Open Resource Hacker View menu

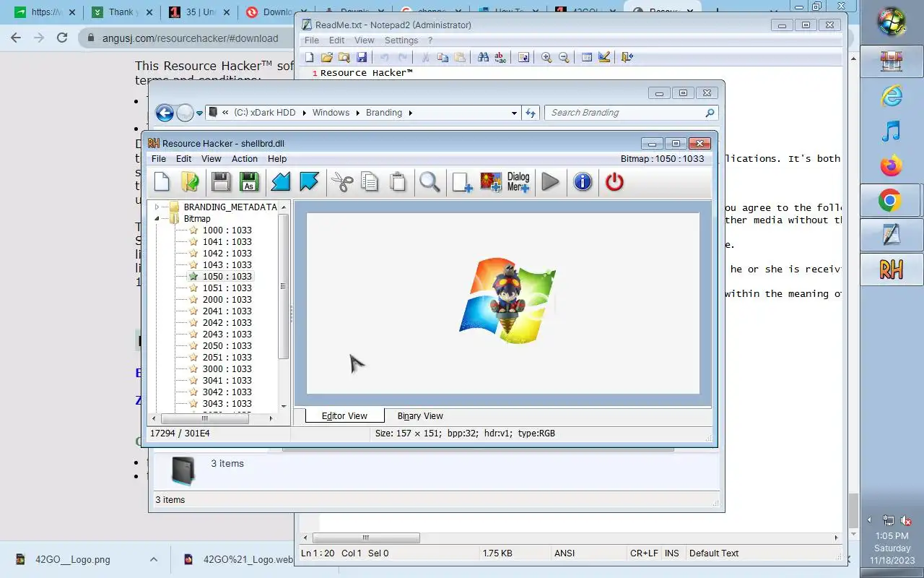point(211,159)
